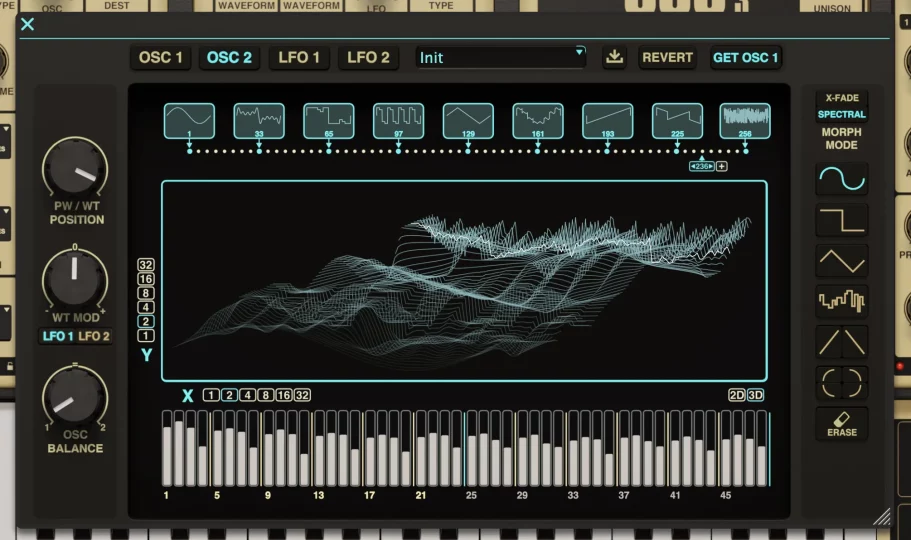This screenshot has height=540, width=911.
Task: Click the ERASE tool
Action: tap(842, 424)
